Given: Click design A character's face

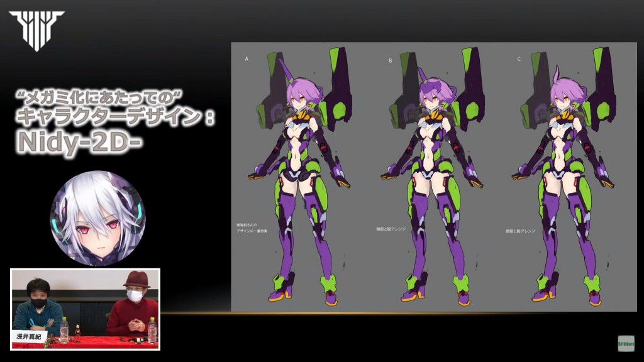Looking at the screenshot, I should pos(299,99).
